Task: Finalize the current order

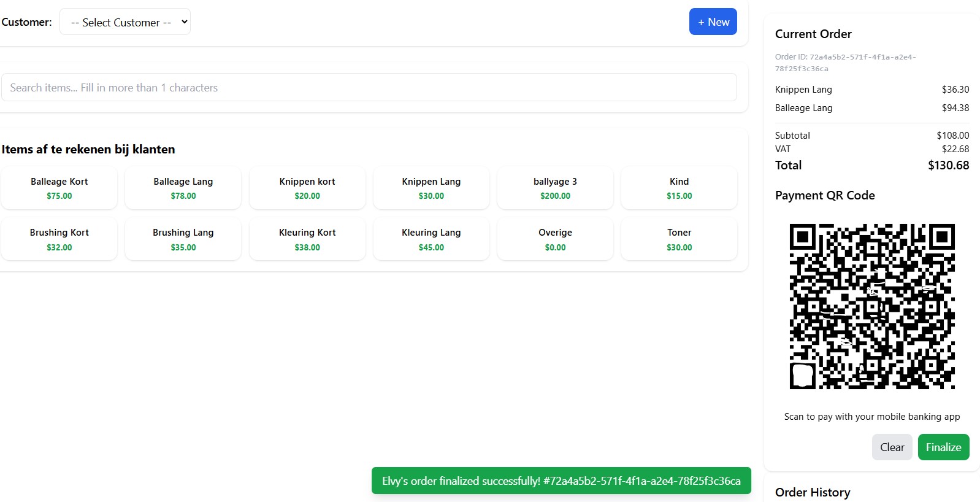Action: click(x=943, y=447)
